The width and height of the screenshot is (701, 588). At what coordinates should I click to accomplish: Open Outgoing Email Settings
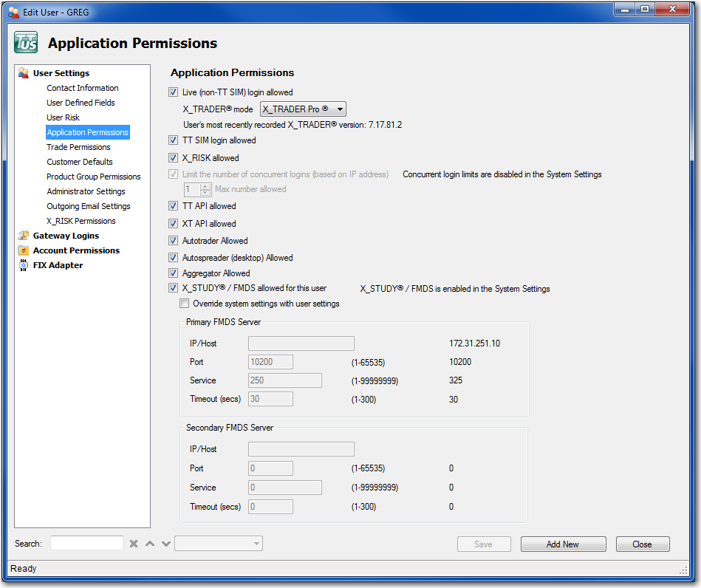click(89, 206)
